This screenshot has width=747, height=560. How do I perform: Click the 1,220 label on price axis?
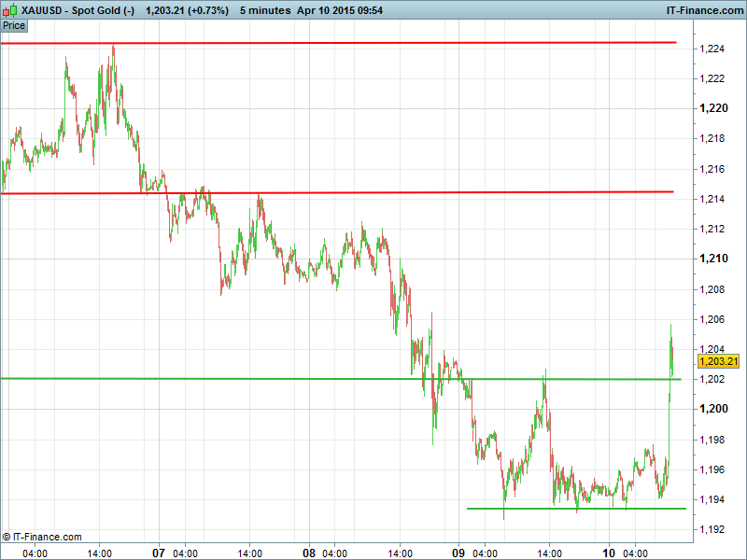pos(713,108)
